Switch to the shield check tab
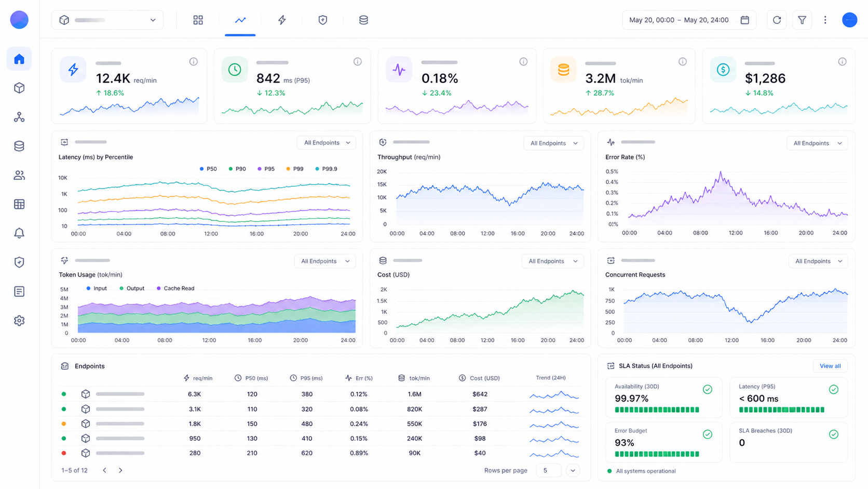Screen dimensions: 868x489 click(322, 20)
